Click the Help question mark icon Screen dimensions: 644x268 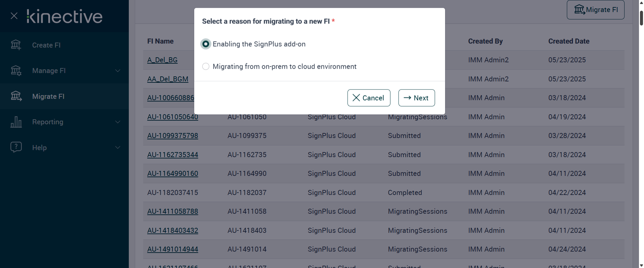[x=16, y=147]
